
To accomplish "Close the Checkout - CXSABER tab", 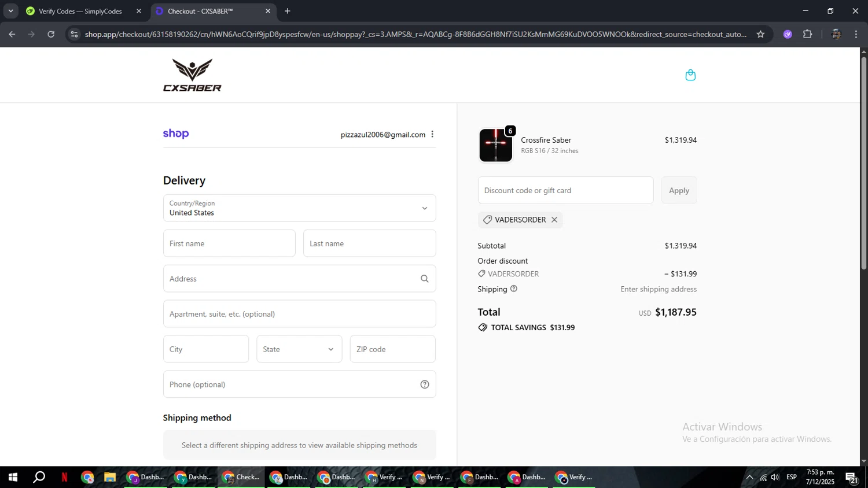I will tap(268, 11).
